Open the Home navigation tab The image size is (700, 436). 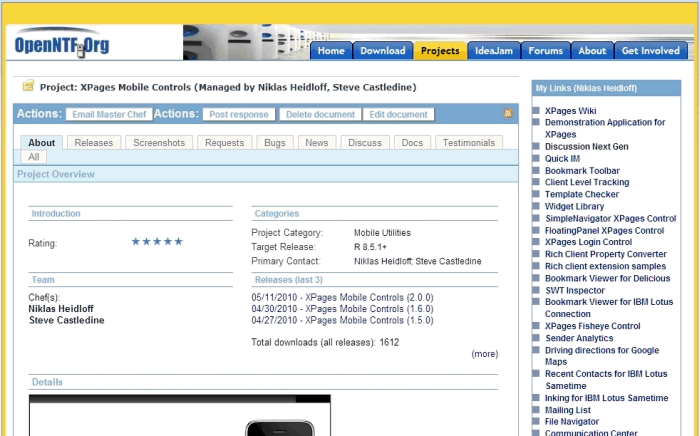pyautogui.click(x=331, y=51)
